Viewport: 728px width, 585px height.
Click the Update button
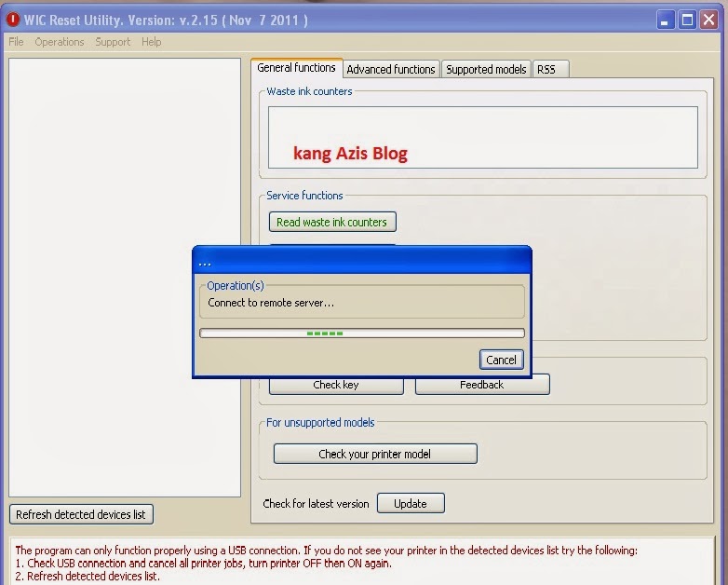pos(411,503)
